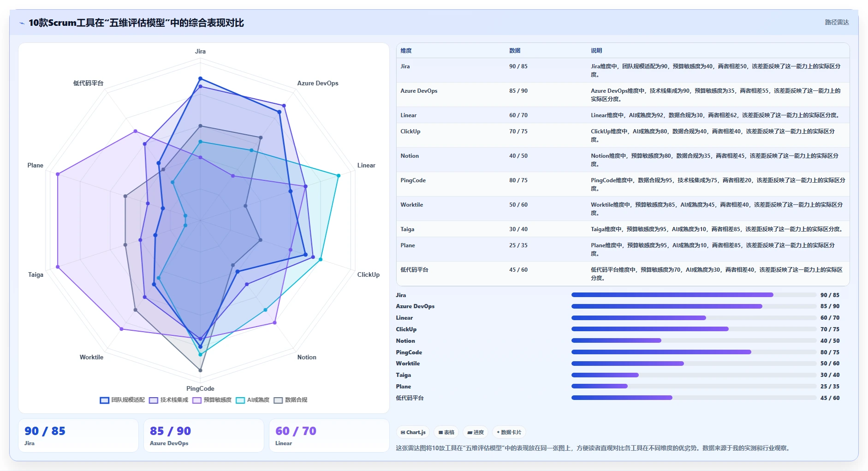Click the cyan AI成熟度 legend color box
The image size is (868, 471).
point(240,400)
